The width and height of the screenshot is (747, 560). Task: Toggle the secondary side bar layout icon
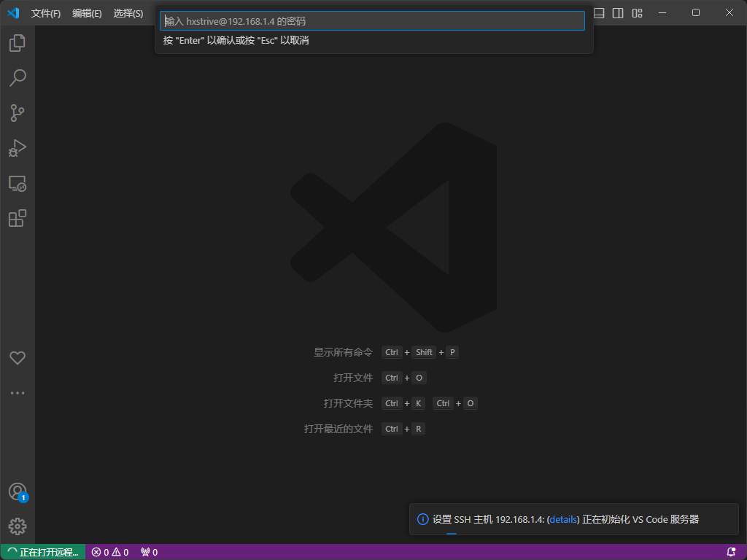coord(618,13)
